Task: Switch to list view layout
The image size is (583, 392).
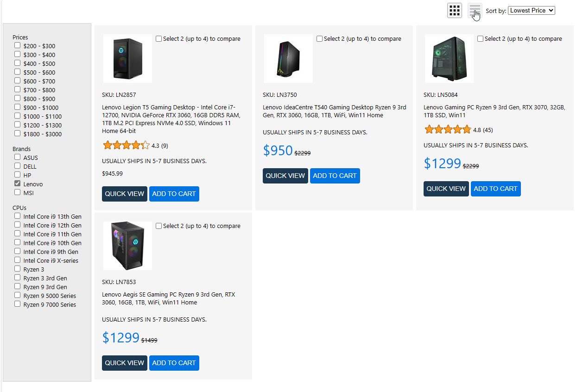Action: tap(475, 10)
